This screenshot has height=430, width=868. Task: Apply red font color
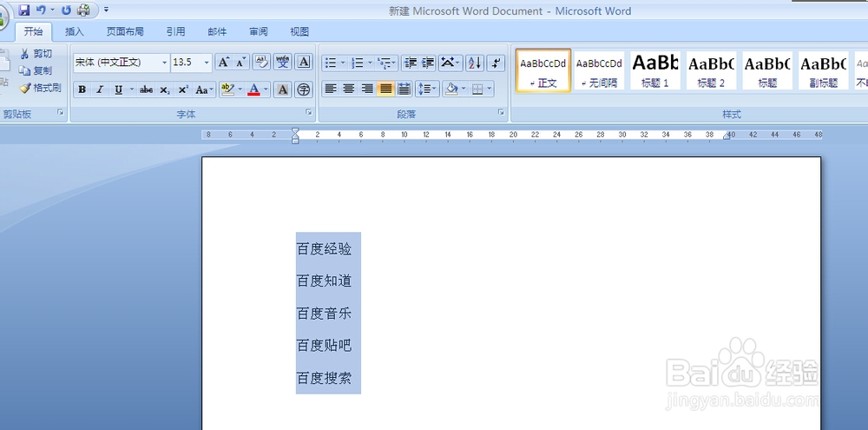point(254,89)
